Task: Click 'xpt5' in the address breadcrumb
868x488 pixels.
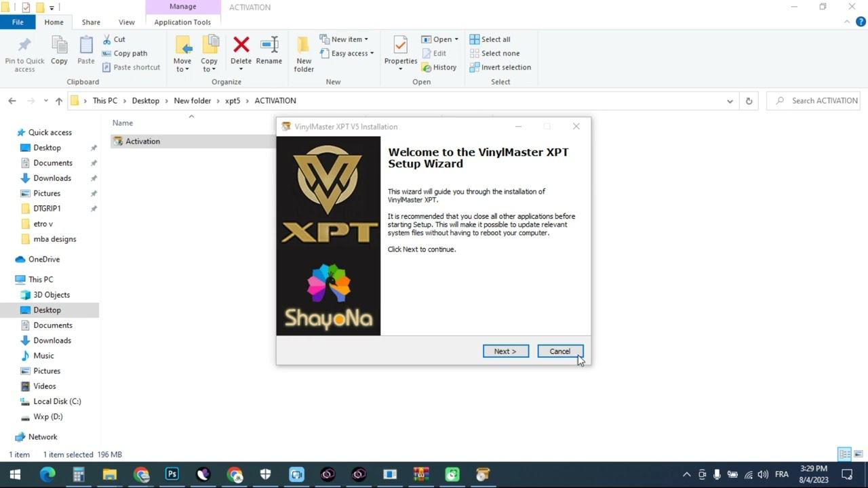Action: point(233,101)
